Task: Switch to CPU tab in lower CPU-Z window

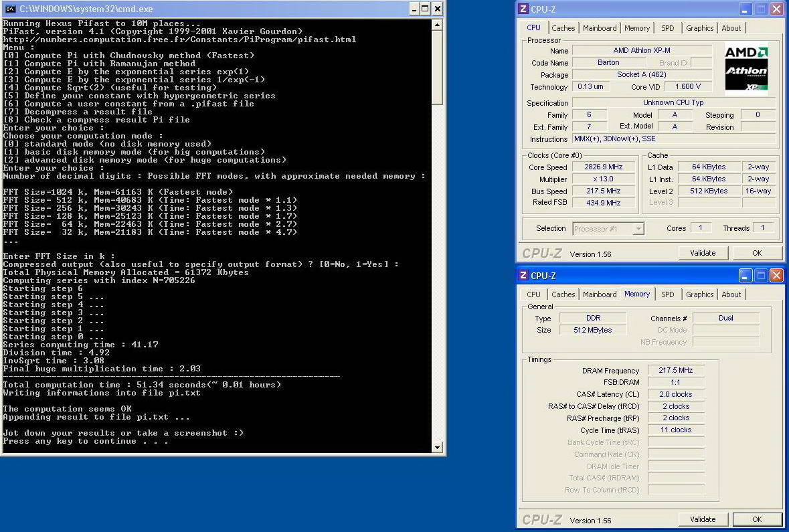Action: coord(533,294)
